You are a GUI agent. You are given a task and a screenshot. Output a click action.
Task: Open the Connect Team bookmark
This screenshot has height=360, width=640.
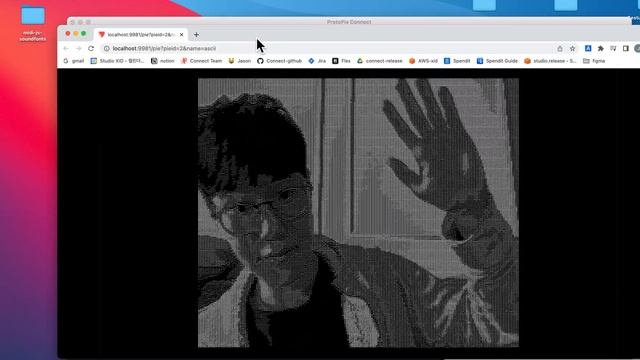coord(202,61)
